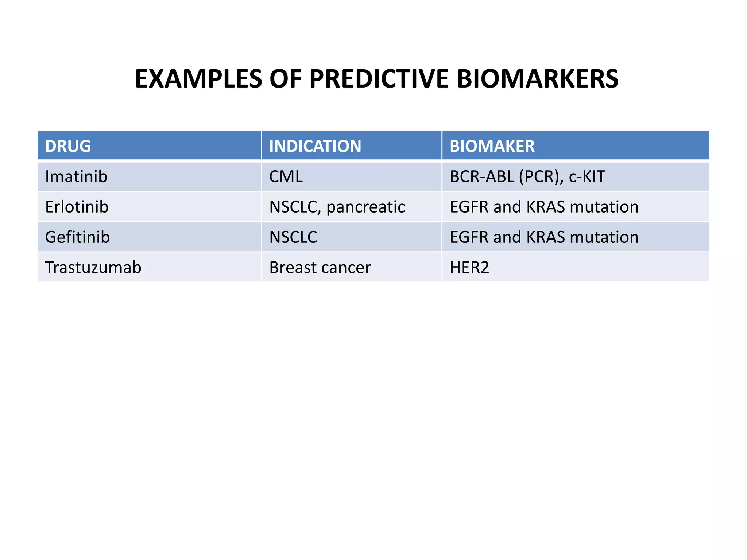
Task: Click the BCR-ABL (PCR), c-KIT cell
Action: [527, 177]
